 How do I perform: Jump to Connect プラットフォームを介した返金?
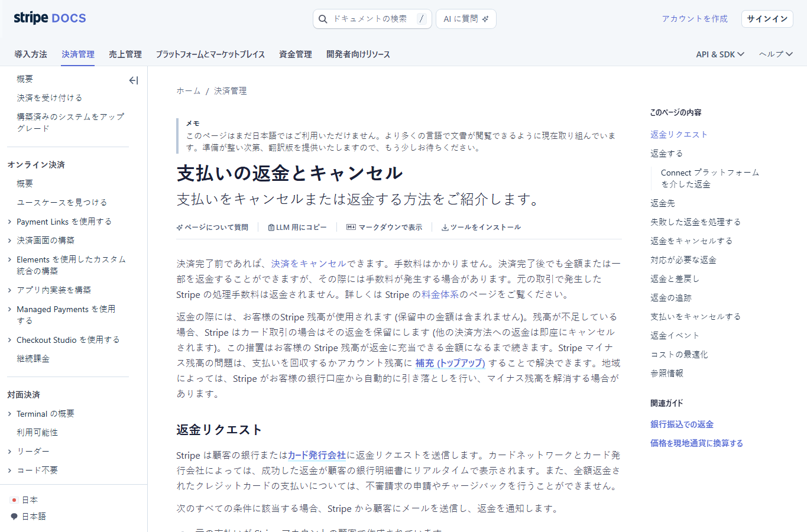pyautogui.click(x=710, y=179)
